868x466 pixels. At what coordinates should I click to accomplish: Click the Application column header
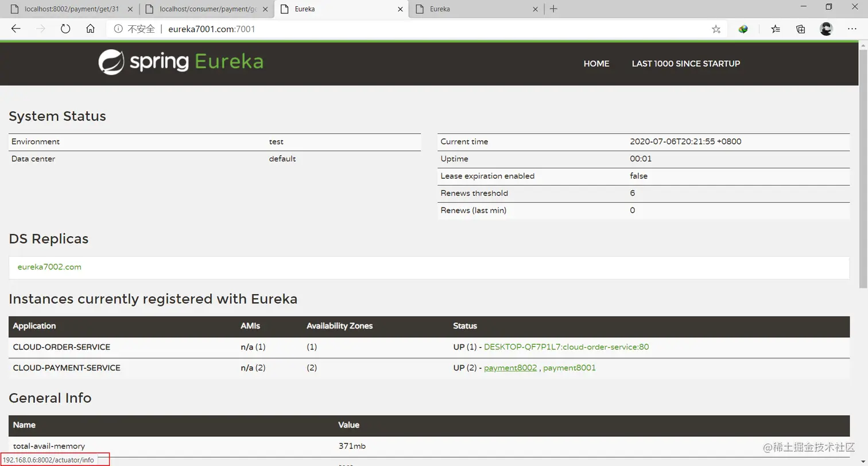34,326
